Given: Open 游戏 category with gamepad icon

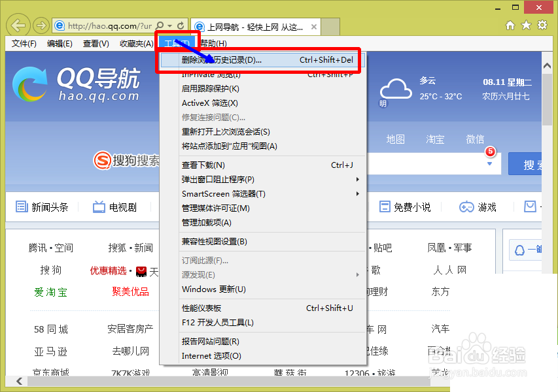Looking at the screenshot, I should (x=478, y=207).
